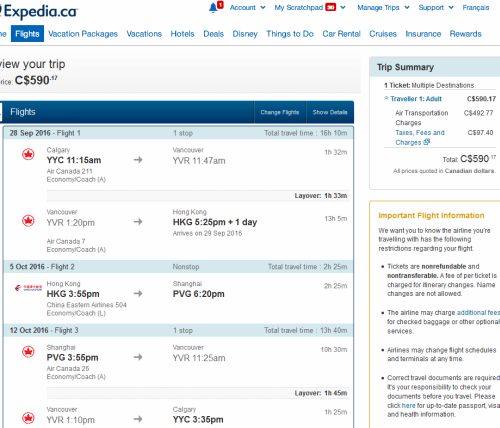Click Air Canada logo beside flight 7
Image resolution: width=500 pixels, height=428 pixels.
click(x=28, y=221)
